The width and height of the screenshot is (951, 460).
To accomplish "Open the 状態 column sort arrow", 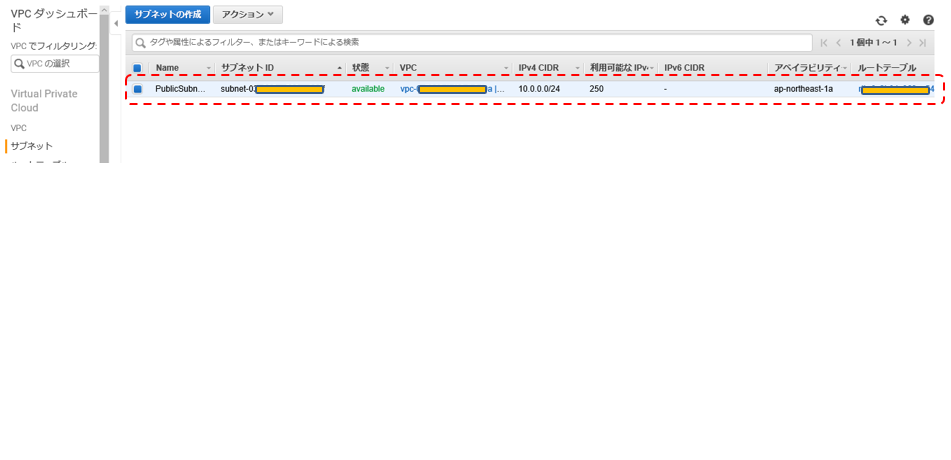I will (x=387, y=68).
